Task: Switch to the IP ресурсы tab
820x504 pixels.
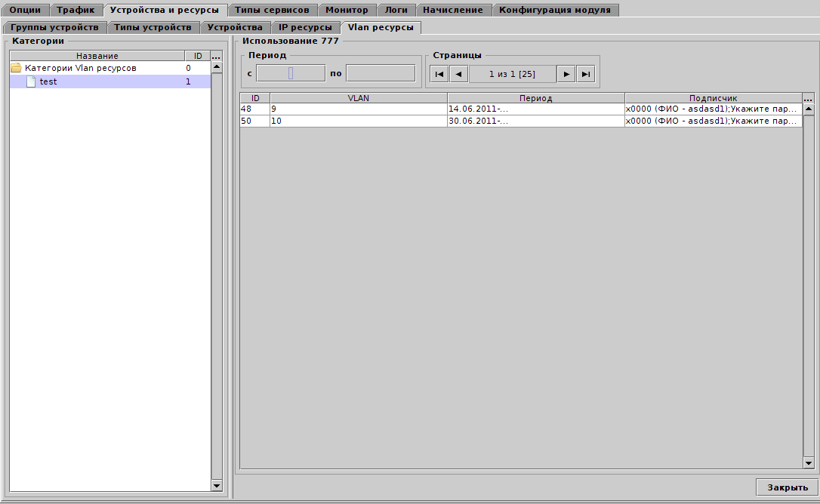Action: click(305, 27)
